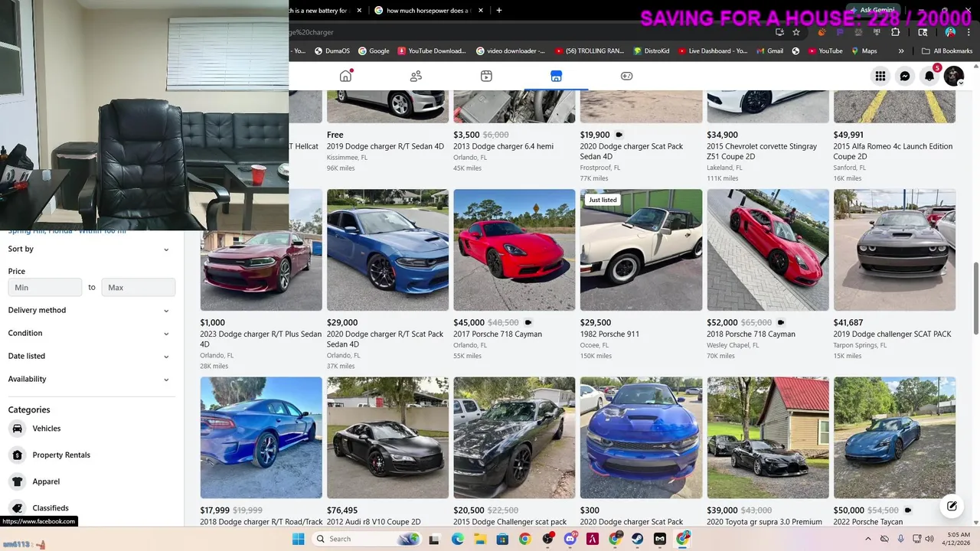Open the account profile picture menu
This screenshot has height=551, width=980.
(x=954, y=76)
